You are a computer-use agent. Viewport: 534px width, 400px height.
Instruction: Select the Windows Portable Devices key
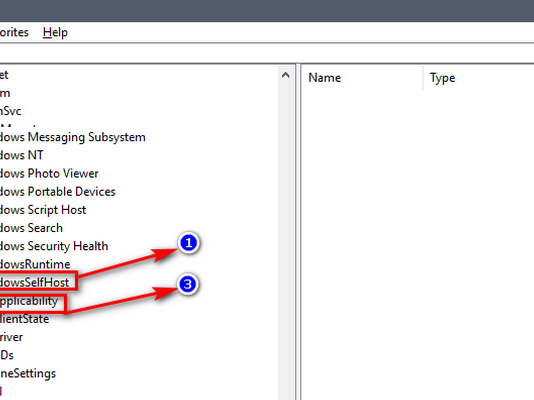click(x=58, y=192)
